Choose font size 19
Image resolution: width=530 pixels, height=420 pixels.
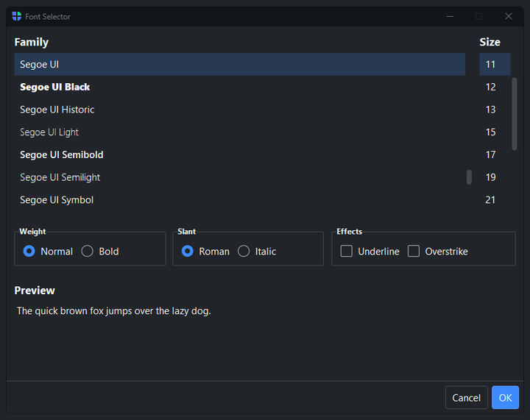point(495,177)
